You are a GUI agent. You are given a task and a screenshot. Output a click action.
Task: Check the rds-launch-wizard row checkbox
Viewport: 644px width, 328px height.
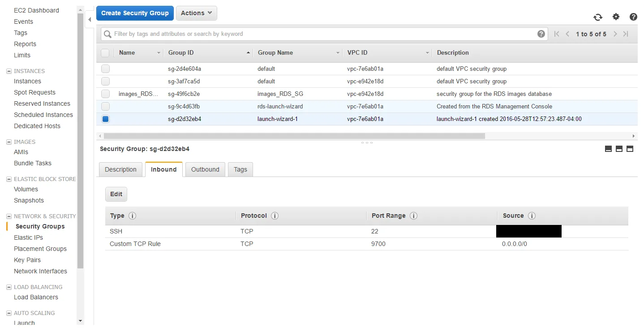pos(105,107)
